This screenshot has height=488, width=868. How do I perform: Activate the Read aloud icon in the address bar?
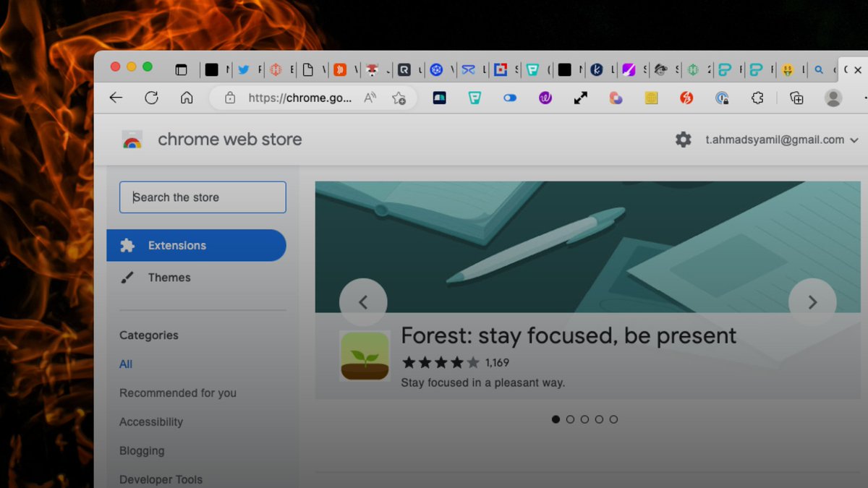click(370, 98)
